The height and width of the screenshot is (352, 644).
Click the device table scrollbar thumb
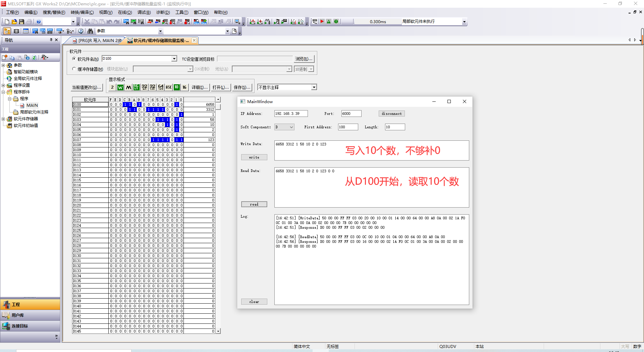click(218, 106)
